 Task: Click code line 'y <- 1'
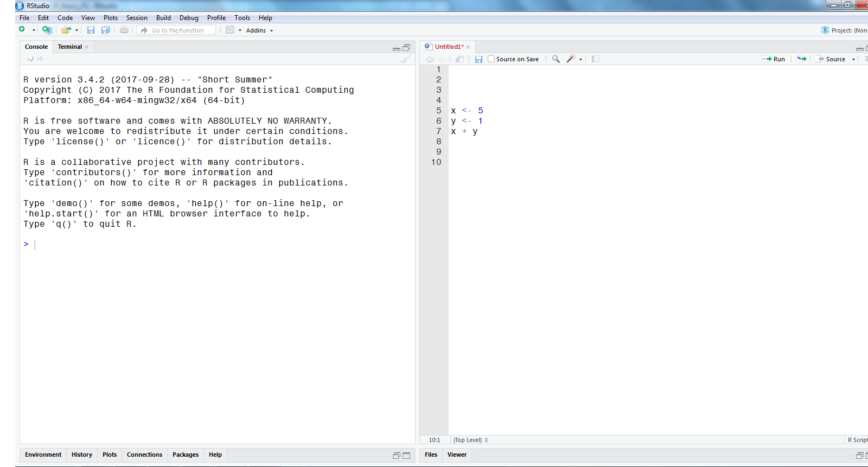[x=467, y=121]
